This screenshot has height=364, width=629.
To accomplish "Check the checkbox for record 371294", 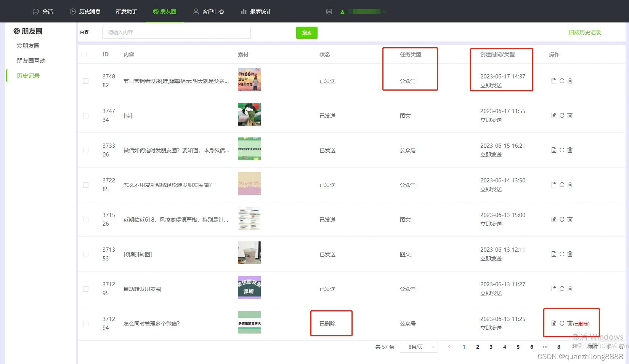I will [85, 323].
